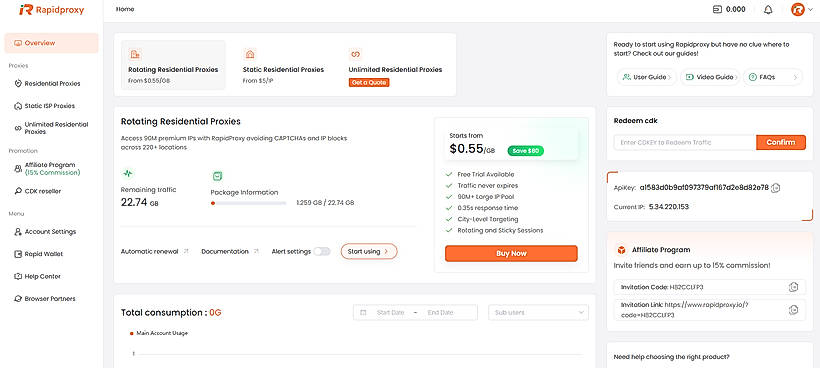The image size is (820, 368).
Task: Open the Video Guide
Action: tap(710, 77)
